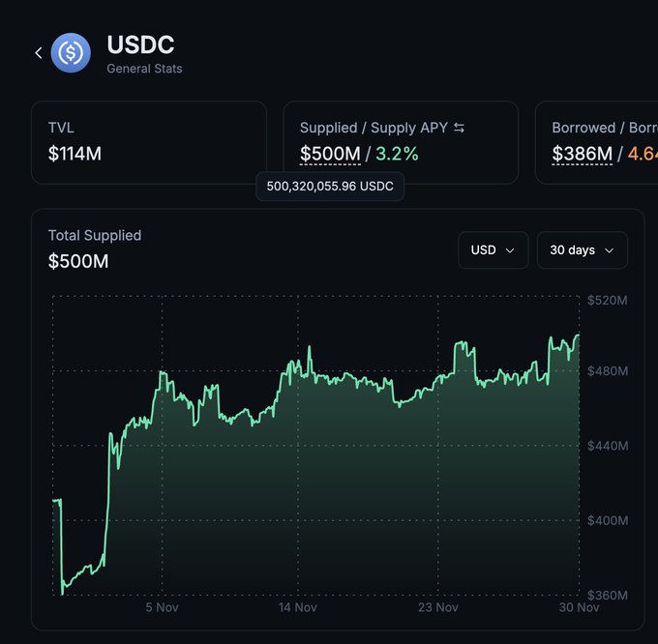658x644 pixels.
Task: Click the Borrowed stat card header
Action: 600,128
